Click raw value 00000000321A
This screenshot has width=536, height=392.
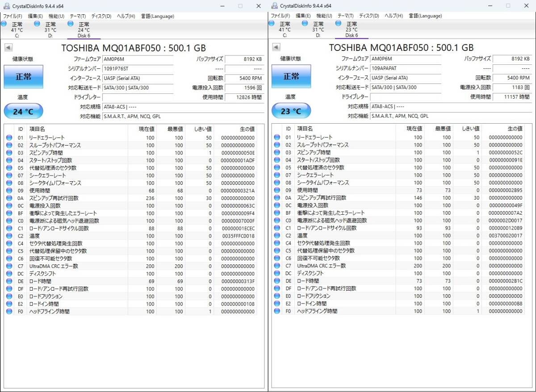tap(238, 191)
